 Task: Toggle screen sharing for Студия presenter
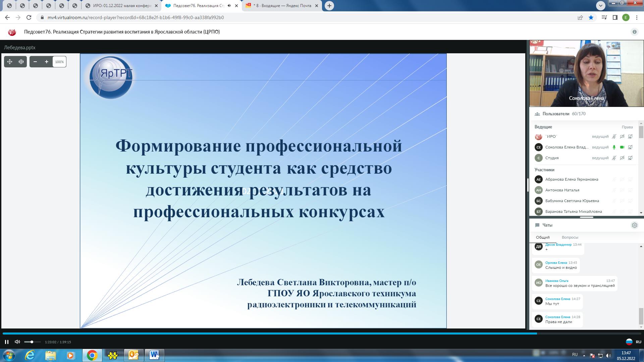point(630,158)
